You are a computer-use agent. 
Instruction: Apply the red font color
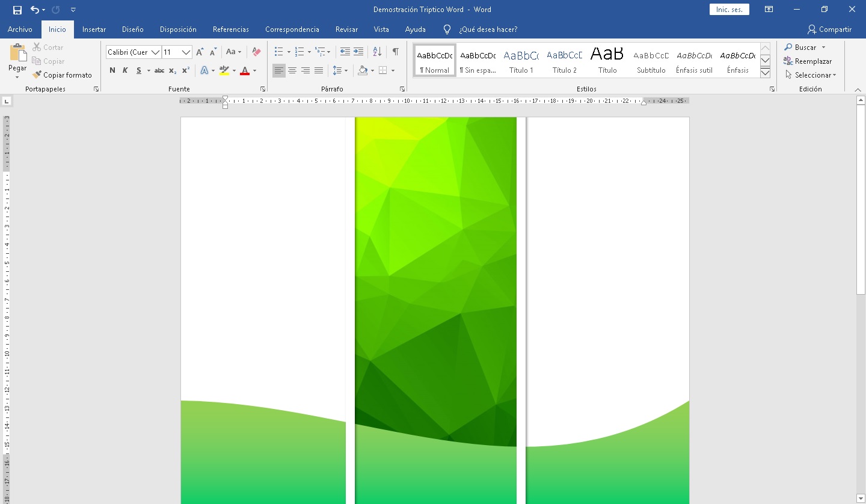click(x=245, y=70)
